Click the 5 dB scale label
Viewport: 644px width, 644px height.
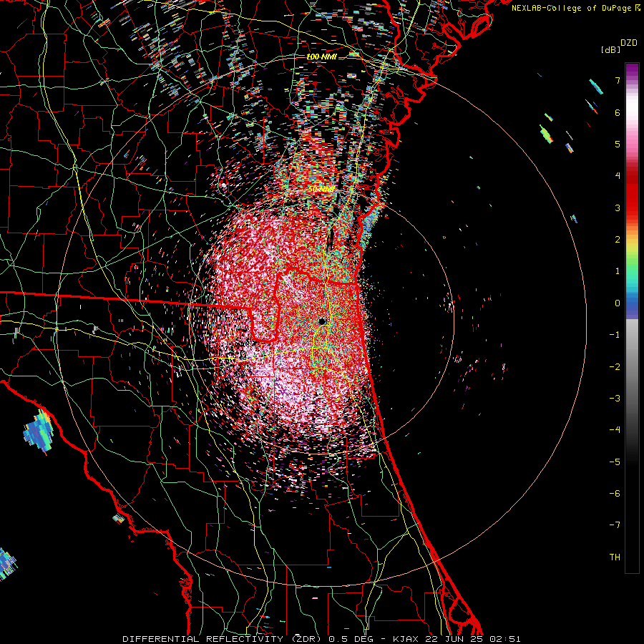click(x=618, y=144)
